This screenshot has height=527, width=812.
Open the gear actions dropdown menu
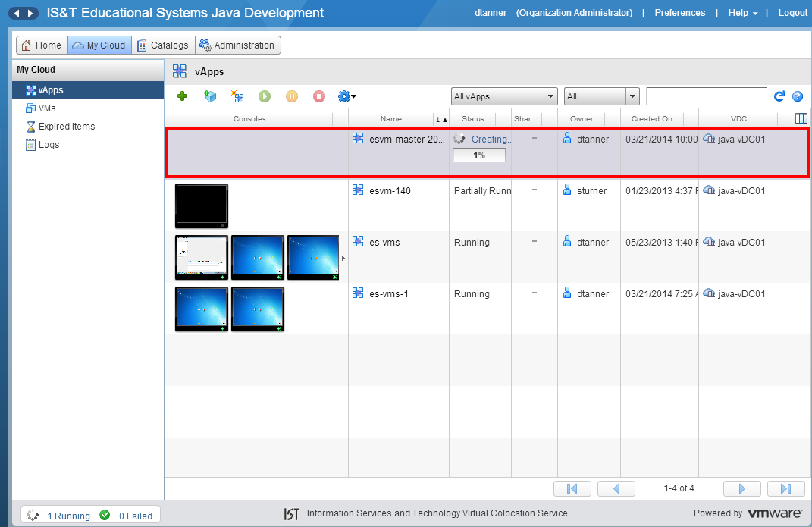347,96
